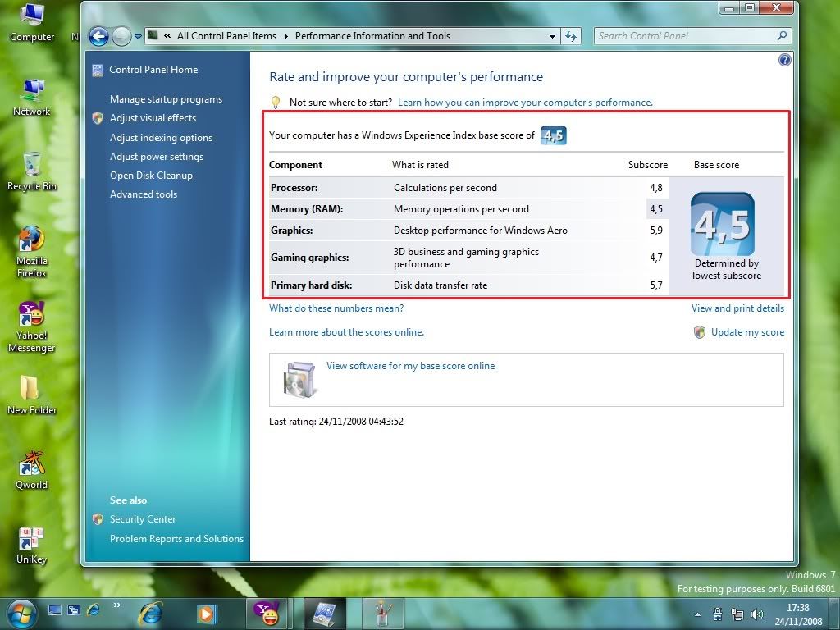Image resolution: width=840 pixels, height=630 pixels.
Task: Open Disk Cleanup link
Action: pyautogui.click(x=151, y=176)
